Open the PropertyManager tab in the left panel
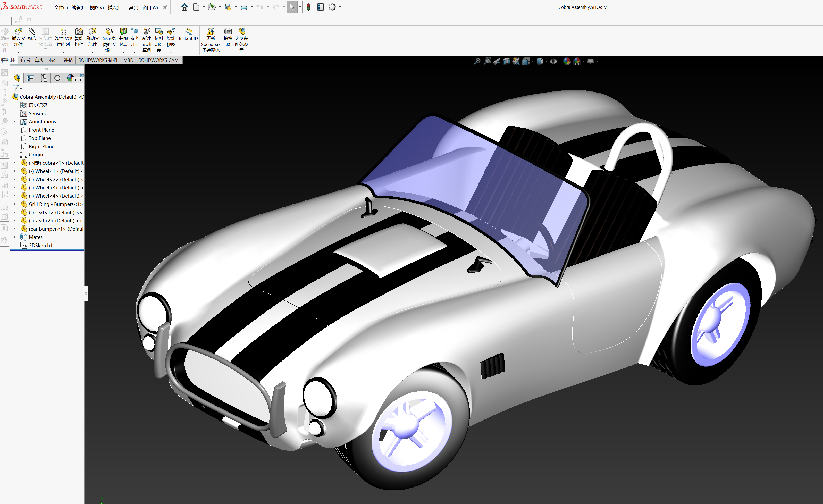This screenshot has width=823, height=504. point(30,78)
